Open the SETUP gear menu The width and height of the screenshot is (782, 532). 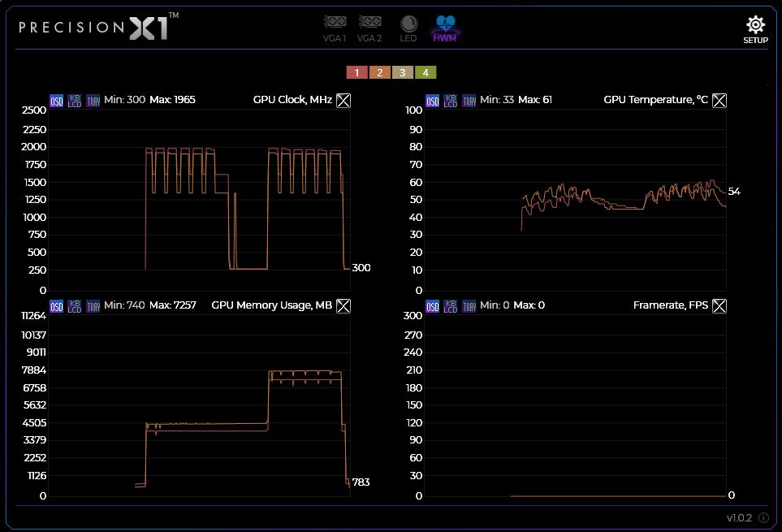pos(755,30)
